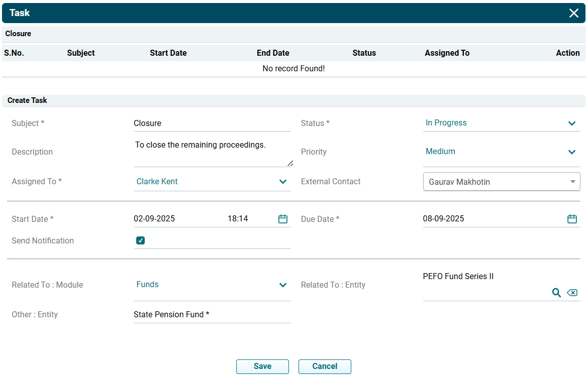Click the start time field showing 18:14

pyautogui.click(x=238, y=219)
